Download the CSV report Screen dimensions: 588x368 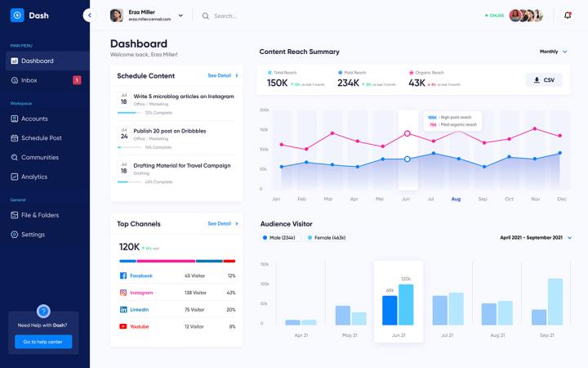(x=544, y=80)
